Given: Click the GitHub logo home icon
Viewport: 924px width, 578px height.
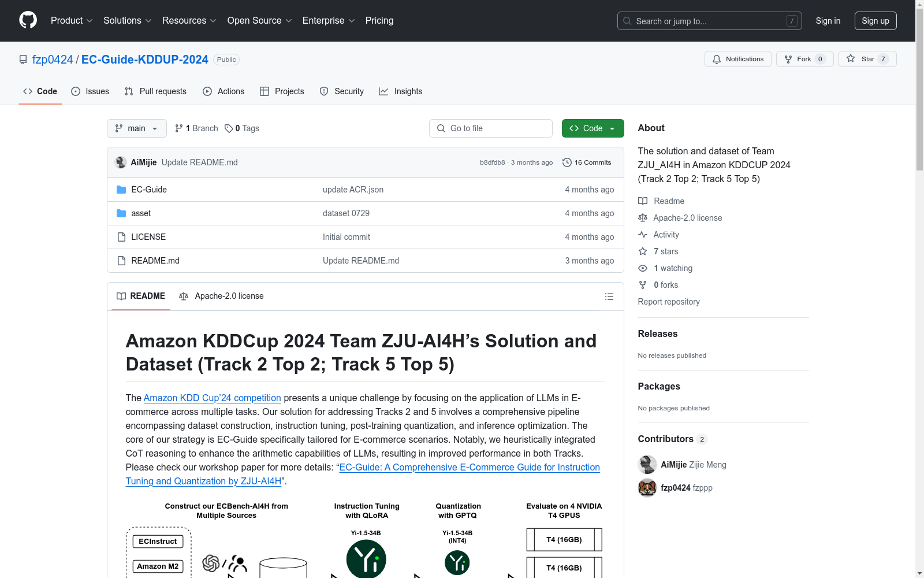Looking at the screenshot, I should [x=28, y=20].
